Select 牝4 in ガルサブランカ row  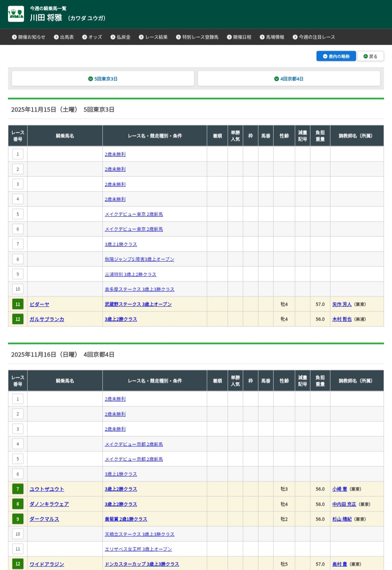click(284, 319)
